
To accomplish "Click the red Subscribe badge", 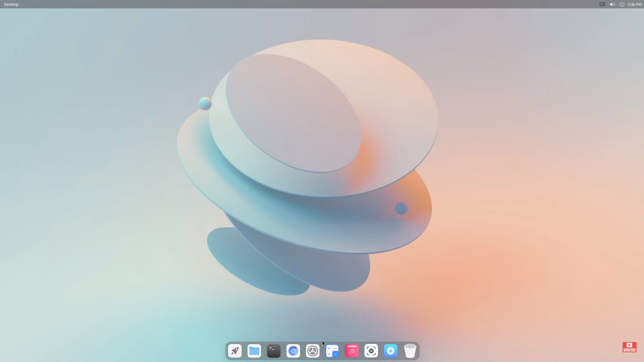I will (x=629, y=347).
